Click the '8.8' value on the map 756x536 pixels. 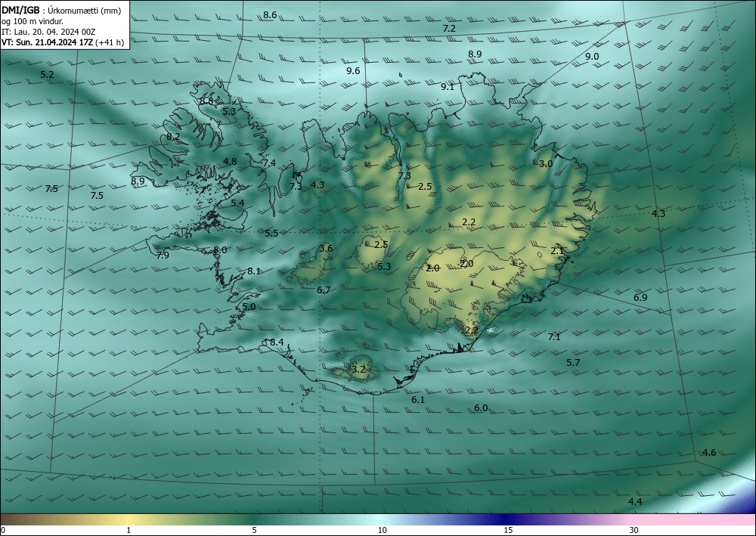[206, 101]
